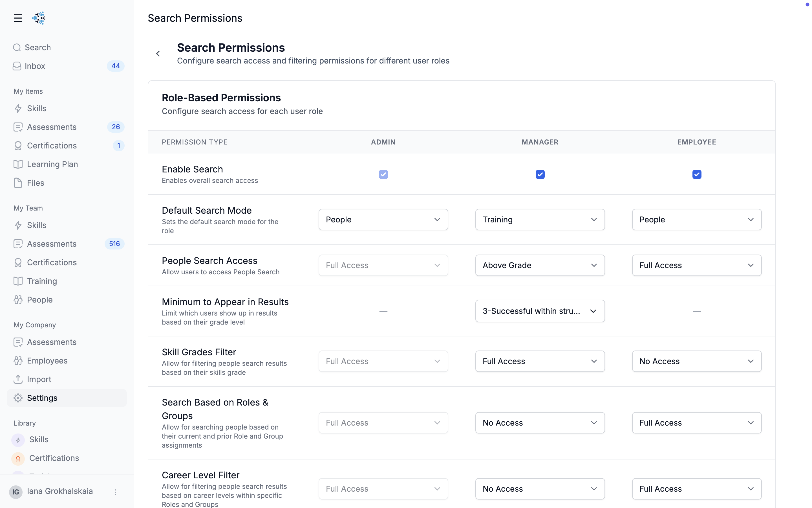Open Search in the sidebar
Image resolution: width=812 pixels, height=508 pixels.
[x=67, y=47]
